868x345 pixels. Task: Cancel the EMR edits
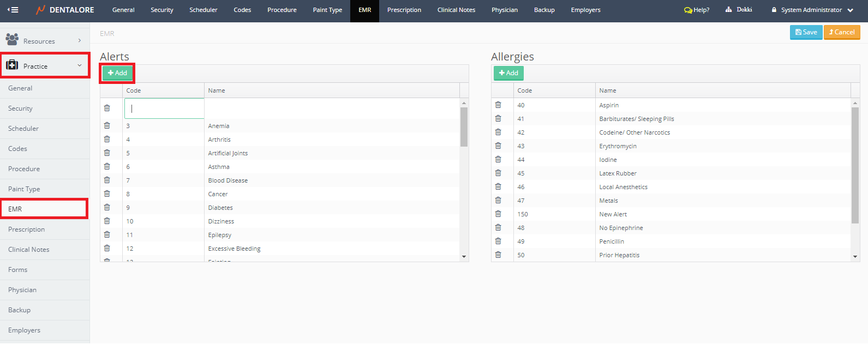(842, 32)
